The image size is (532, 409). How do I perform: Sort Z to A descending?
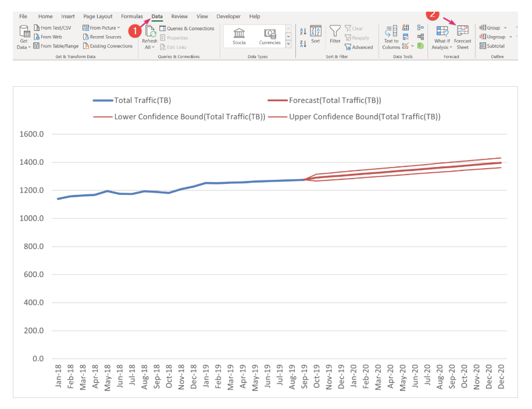pyautogui.click(x=303, y=44)
